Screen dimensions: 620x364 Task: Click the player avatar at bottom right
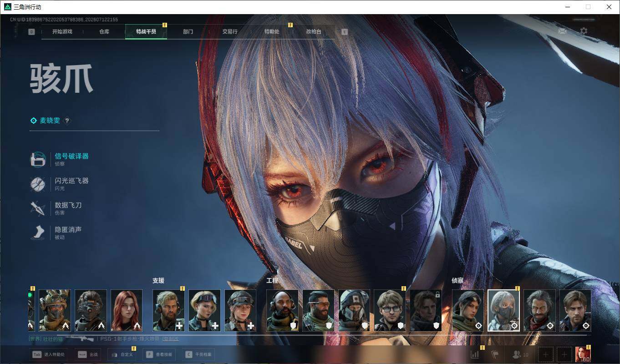click(x=583, y=354)
